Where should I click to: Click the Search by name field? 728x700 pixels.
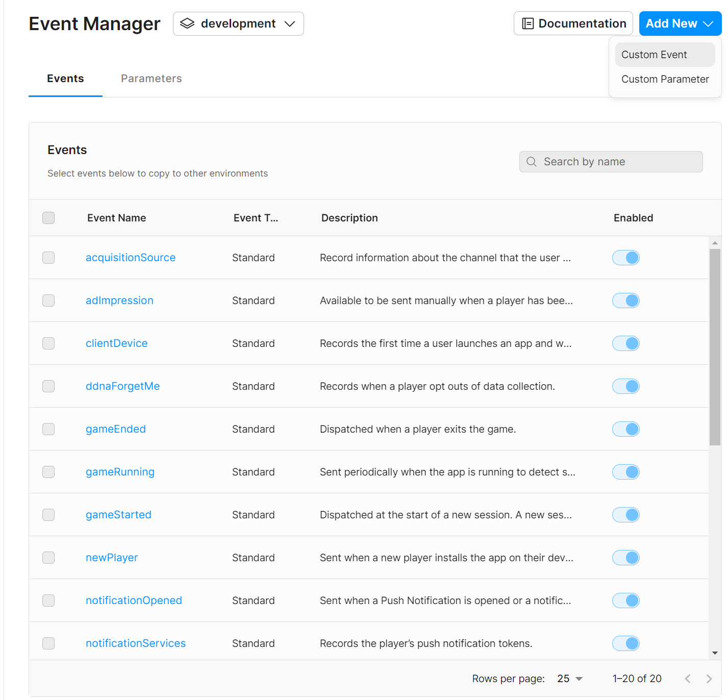[x=611, y=162]
